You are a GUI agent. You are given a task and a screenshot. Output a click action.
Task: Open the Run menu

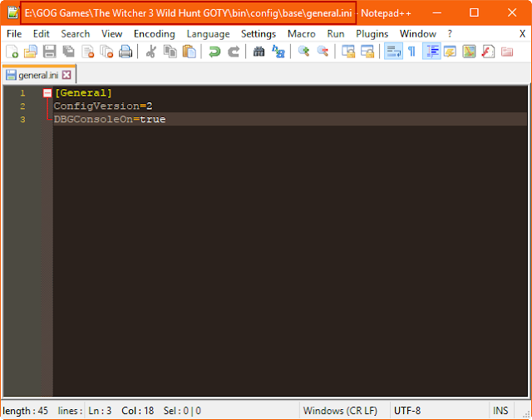point(336,34)
